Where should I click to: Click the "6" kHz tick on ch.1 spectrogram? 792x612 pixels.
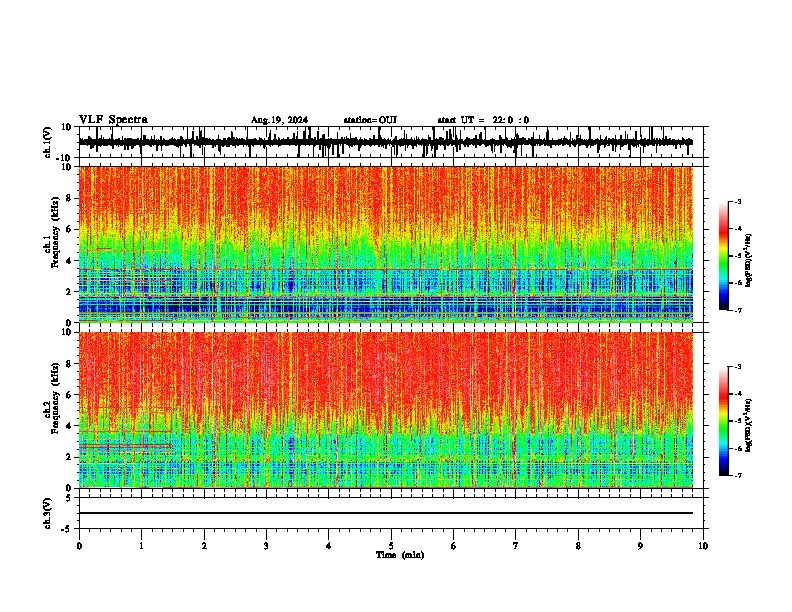(x=70, y=229)
